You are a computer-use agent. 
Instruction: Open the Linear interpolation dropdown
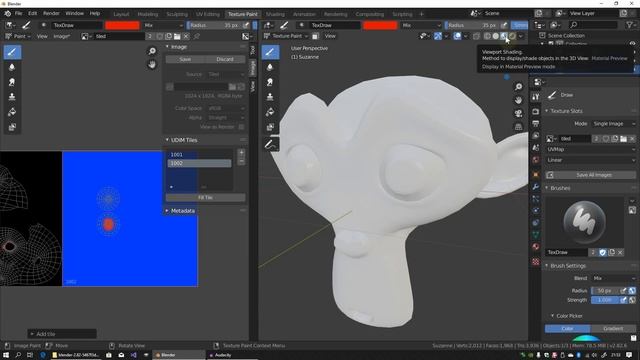[591, 160]
